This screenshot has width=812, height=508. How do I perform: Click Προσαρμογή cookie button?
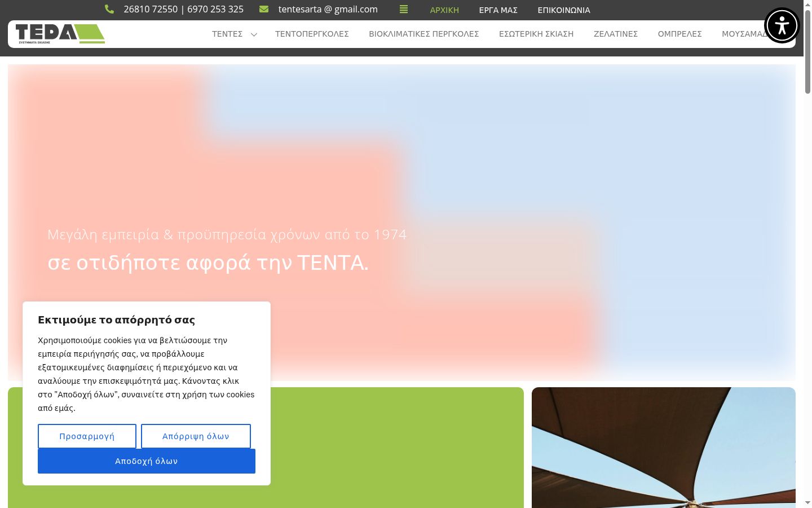pyautogui.click(x=87, y=436)
